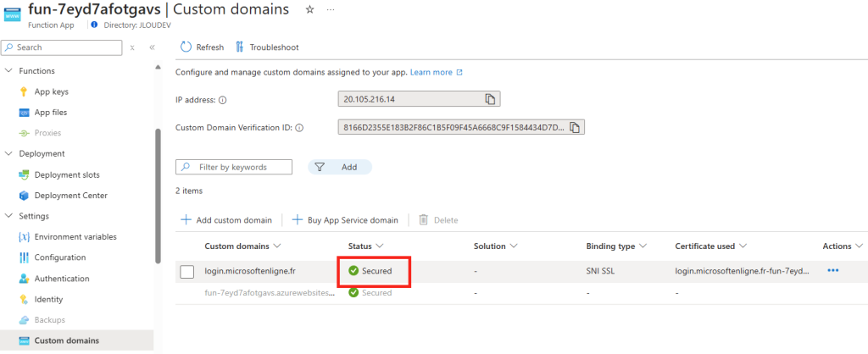Click Buy App Service domain
The image size is (868, 354).
[345, 220]
